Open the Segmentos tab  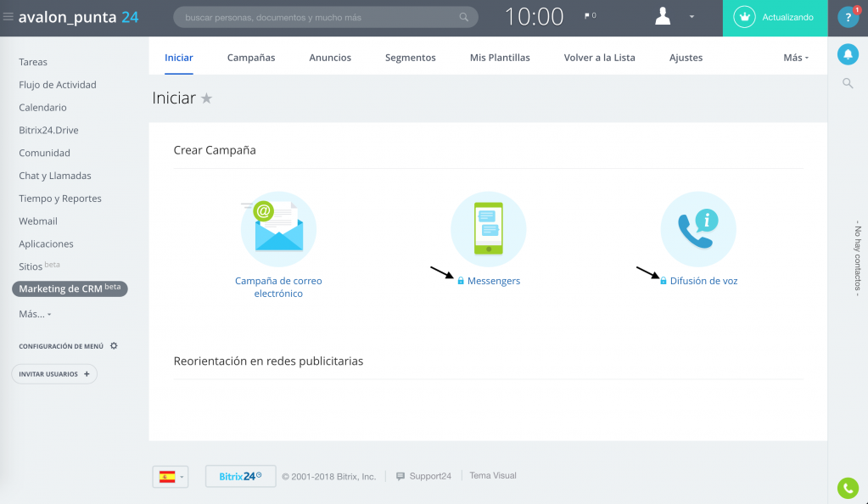[410, 58]
